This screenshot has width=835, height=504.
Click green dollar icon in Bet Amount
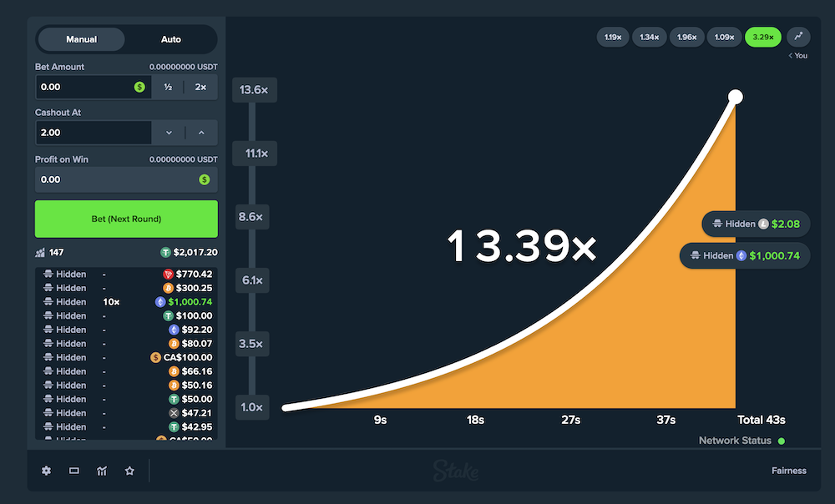[139, 87]
